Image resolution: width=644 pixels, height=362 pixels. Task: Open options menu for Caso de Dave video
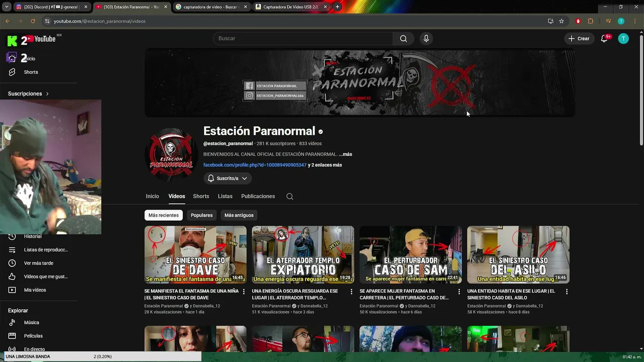tap(244, 292)
